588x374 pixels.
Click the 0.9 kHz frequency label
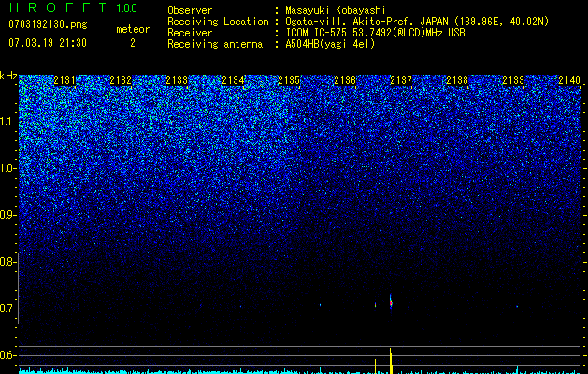(x=7, y=215)
